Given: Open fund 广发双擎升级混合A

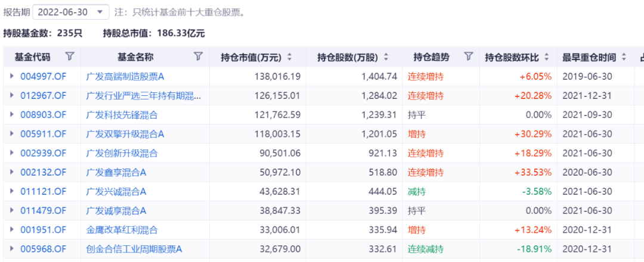Looking at the screenshot, I should (125, 134).
